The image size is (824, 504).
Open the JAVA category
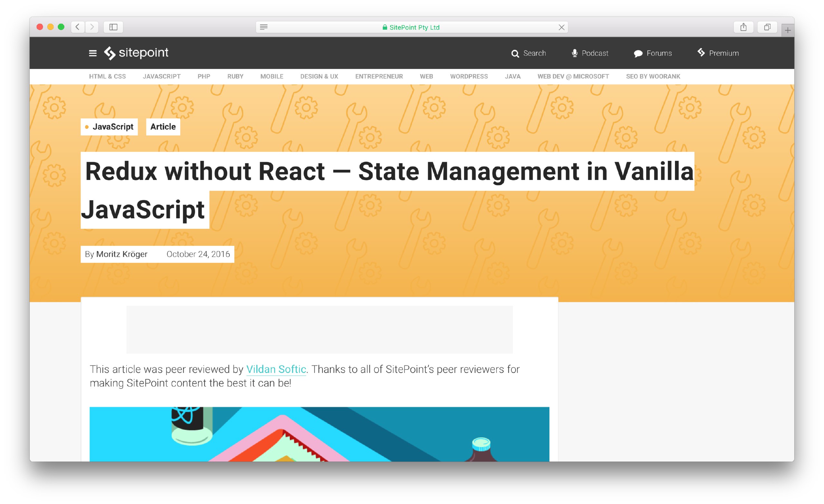(x=513, y=77)
